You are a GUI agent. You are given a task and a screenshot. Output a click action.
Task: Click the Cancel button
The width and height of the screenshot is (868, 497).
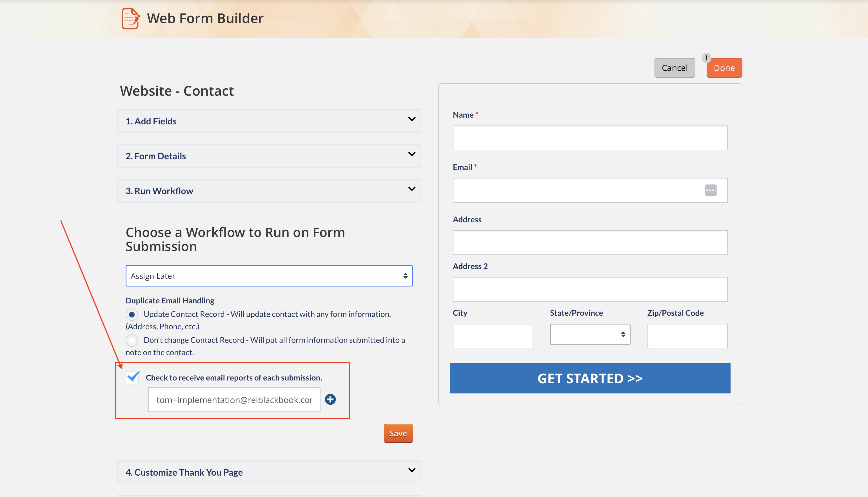point(674,68)
